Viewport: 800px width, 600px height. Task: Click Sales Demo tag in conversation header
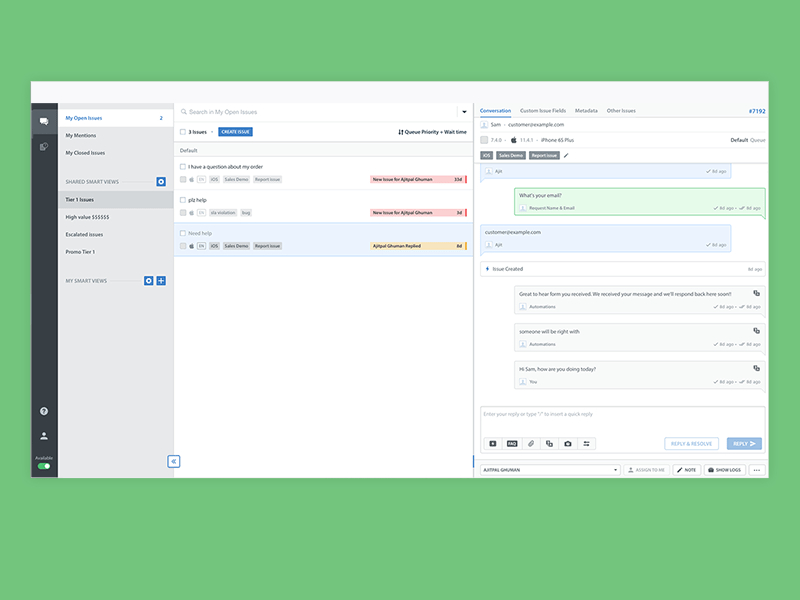pos(511,155)
